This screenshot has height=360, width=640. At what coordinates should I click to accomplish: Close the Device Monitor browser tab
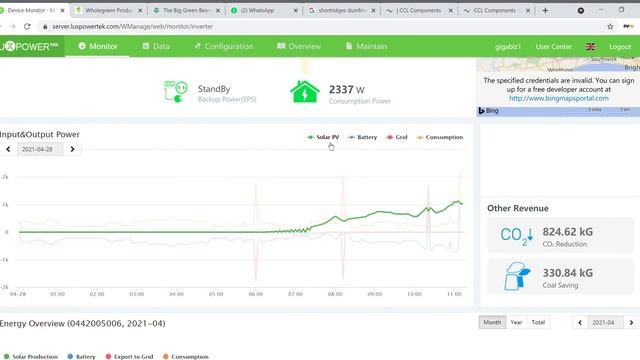pyautogui.click(x=62, y=11)
